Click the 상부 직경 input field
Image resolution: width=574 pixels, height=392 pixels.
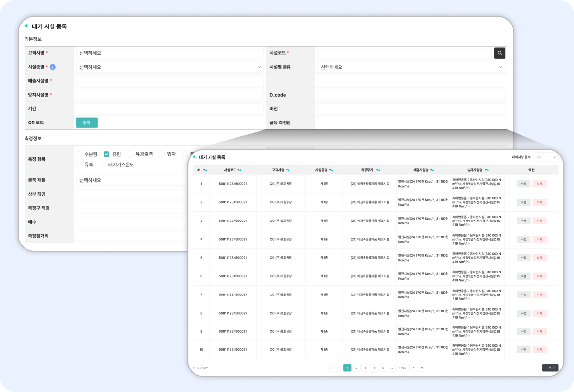pos(132,194)
